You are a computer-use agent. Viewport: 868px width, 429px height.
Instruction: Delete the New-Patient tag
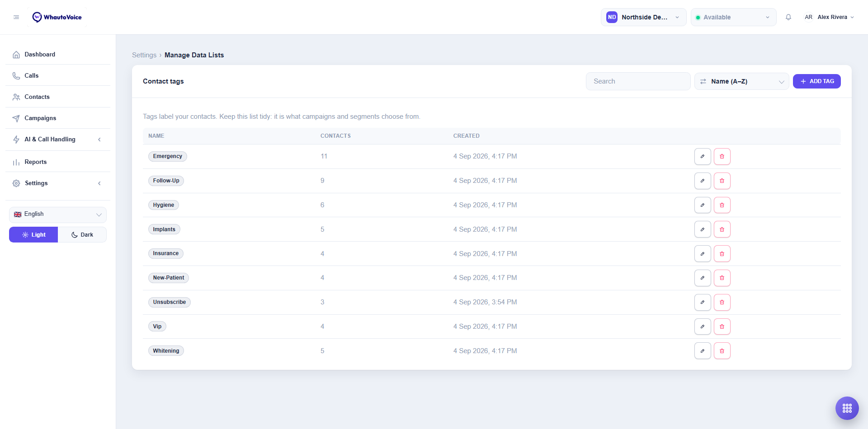coord(722,278)
